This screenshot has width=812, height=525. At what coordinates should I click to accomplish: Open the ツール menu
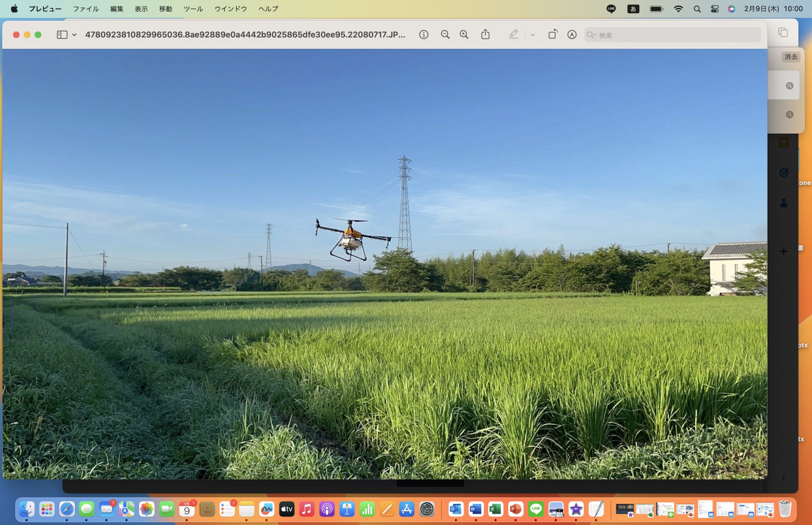(193, 9)
